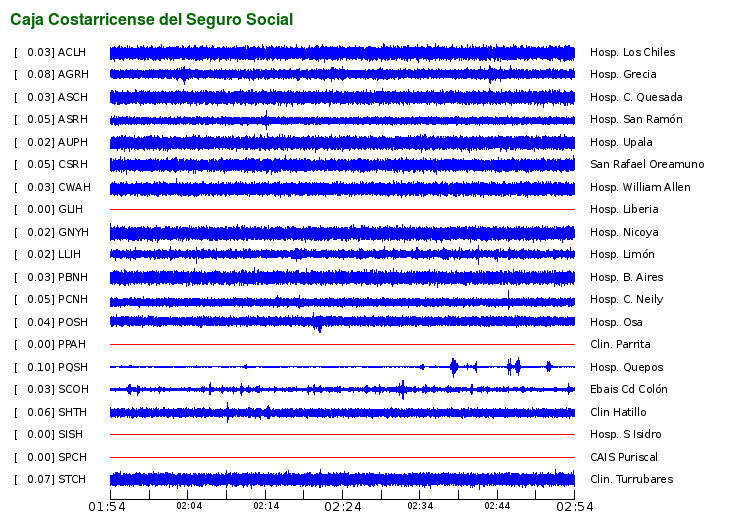The height and width of the screenshot is (513, 740).
Task: Click the SCOH Cd Colón seismic trace
Action: tap(342, 389)
